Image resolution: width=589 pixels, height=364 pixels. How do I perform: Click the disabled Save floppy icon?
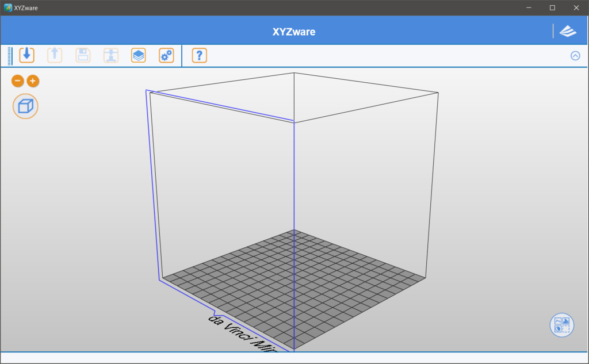coord(83,55)
